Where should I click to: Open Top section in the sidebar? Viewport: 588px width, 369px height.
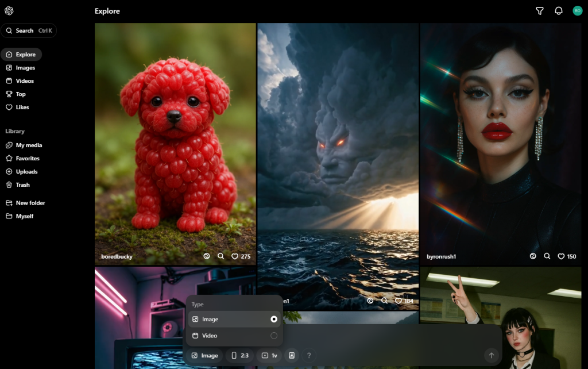pyautogui.click(x=21, y=94)
